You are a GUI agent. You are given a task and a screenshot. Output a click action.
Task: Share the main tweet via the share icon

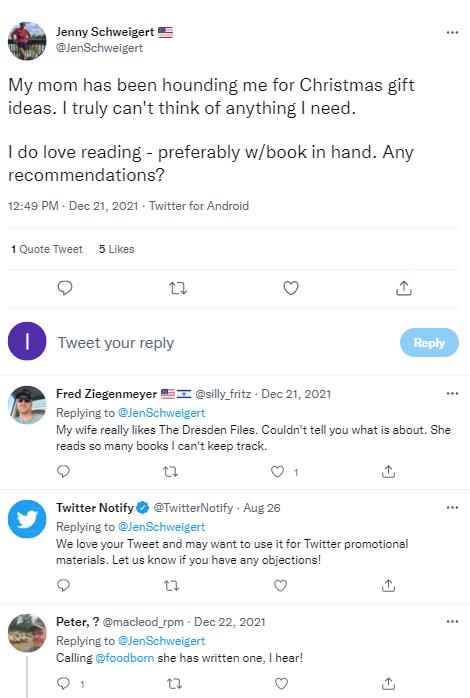[x=404, y=288]
